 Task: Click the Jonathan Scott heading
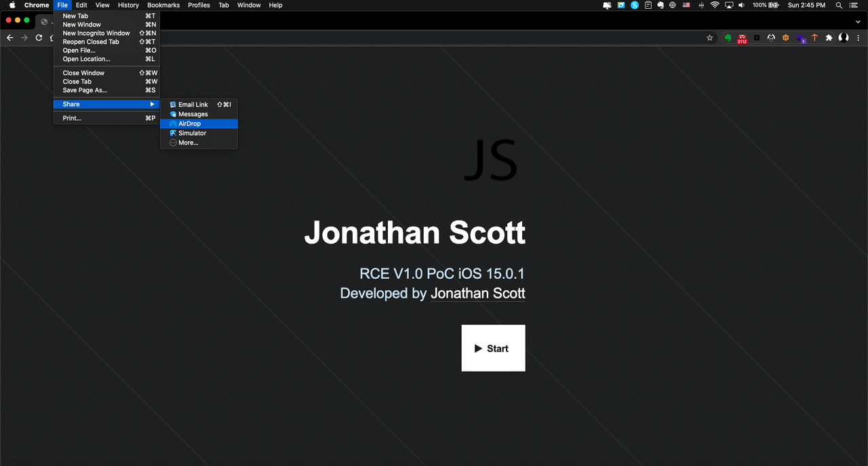[415, 233]
